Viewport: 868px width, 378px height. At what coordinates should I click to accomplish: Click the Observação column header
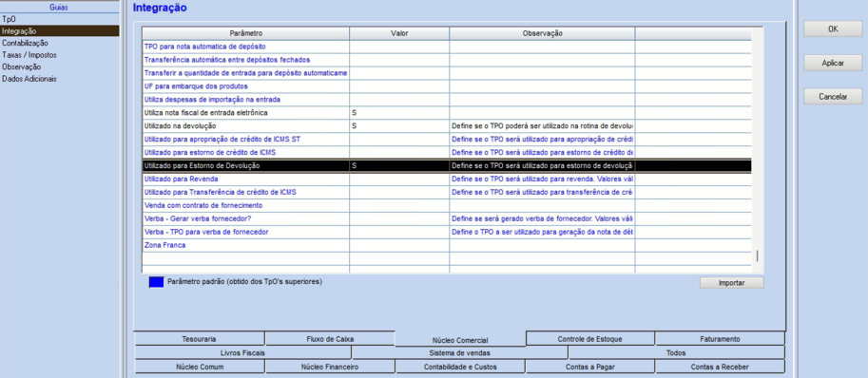click(x=542, y=33)
